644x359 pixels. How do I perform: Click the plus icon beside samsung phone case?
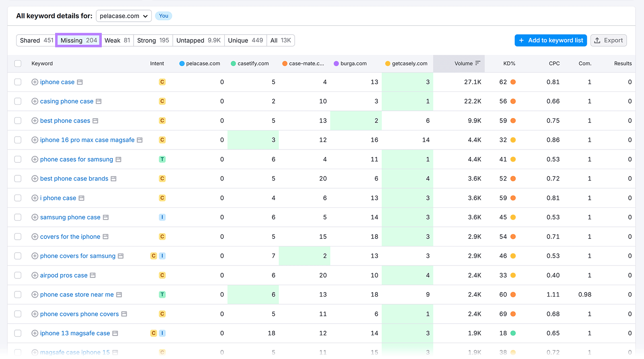[x=35, y=218]
